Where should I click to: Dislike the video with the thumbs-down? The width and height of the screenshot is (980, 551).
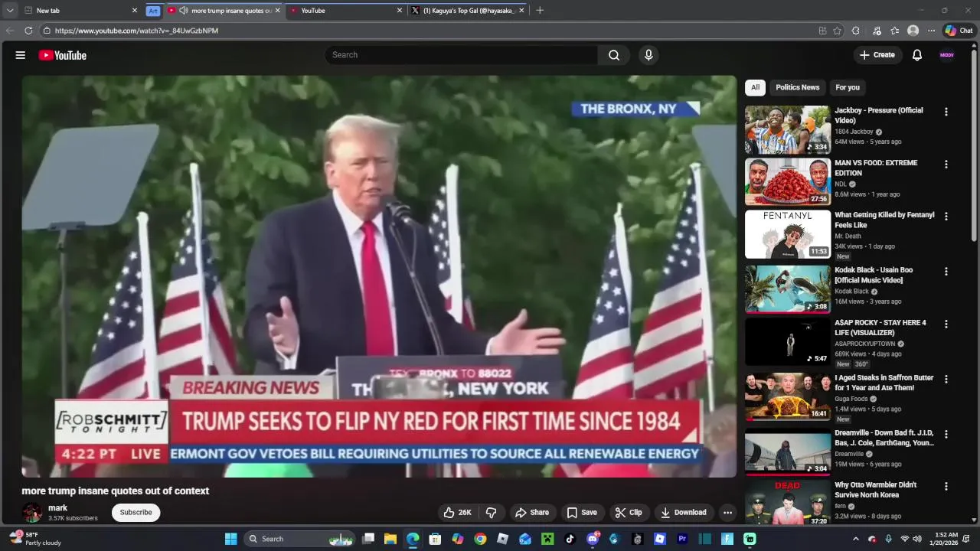492,513
